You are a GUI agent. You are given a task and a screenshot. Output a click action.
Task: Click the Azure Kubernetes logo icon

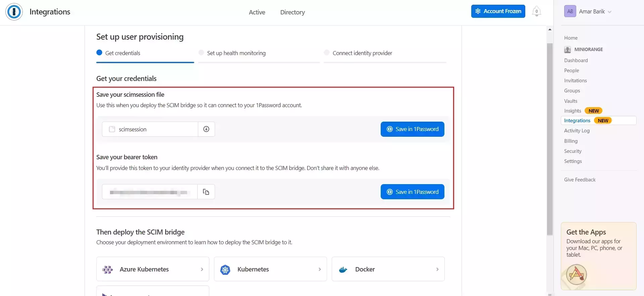pos(108,269)
